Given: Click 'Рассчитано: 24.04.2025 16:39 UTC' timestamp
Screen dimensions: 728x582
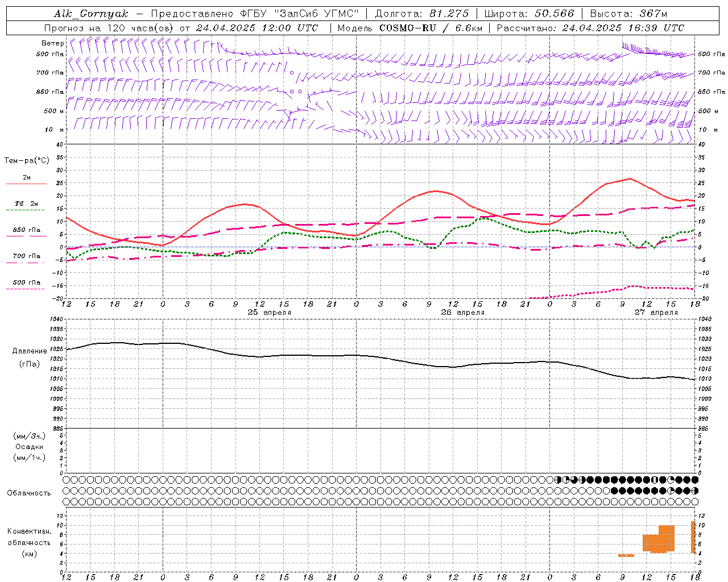Looking at the screenshot, I should tap(590, 28).
